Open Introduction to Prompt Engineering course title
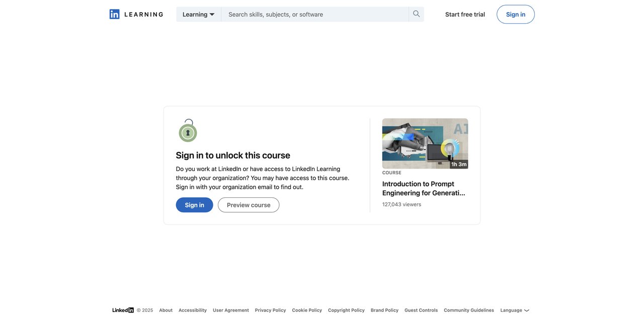Viewport: 644px width, 318px height. pyautogui.click(x=423, y=188)
